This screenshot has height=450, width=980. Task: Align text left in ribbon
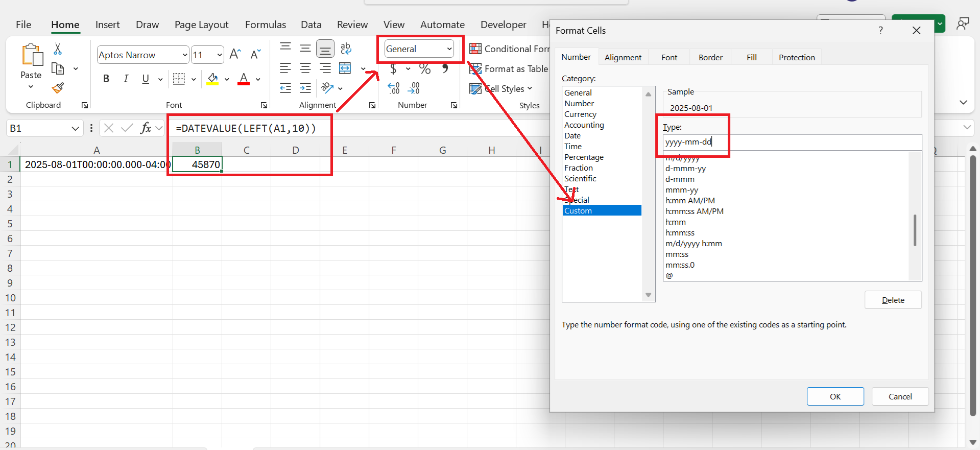pos(285,68)
